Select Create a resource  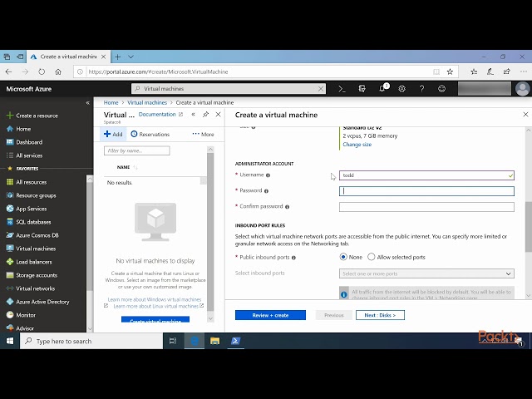coord(32,116)
